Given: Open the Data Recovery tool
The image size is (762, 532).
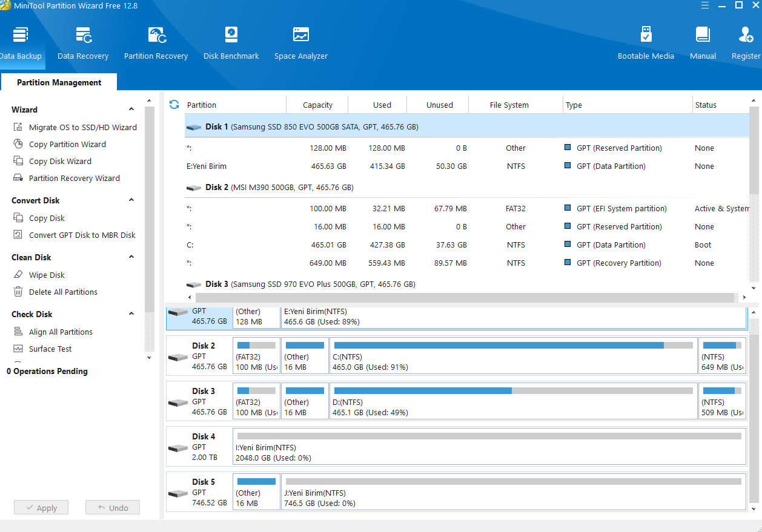Looking at the screenshot, I should pyautogui.click(x=83, y=43).
